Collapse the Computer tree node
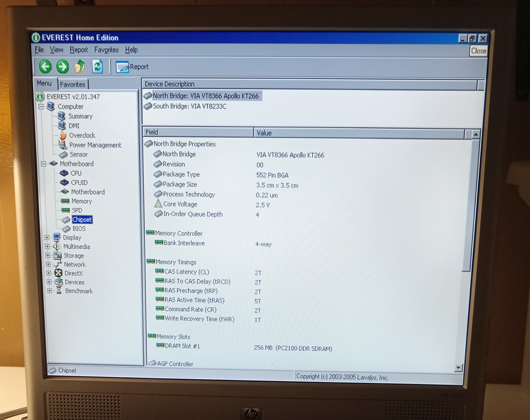 pos(41,107)
